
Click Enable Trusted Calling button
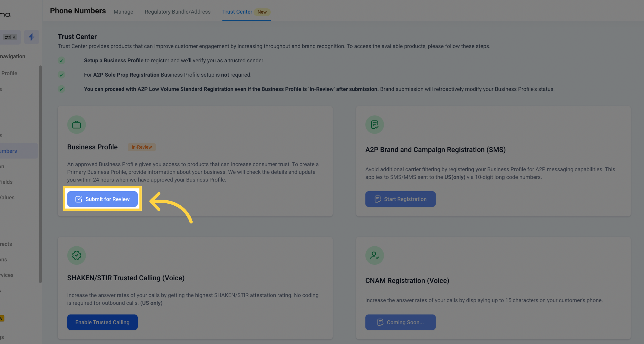[102, 322]
